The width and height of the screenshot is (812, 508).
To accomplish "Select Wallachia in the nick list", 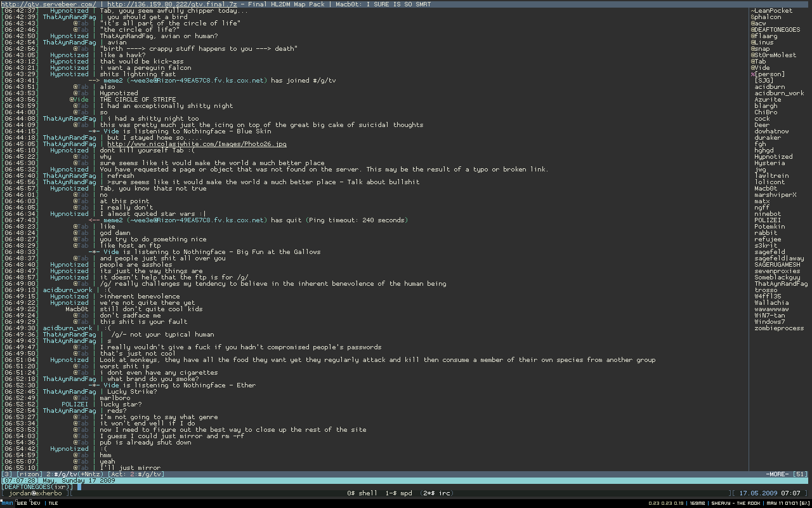I will (771, 303).
